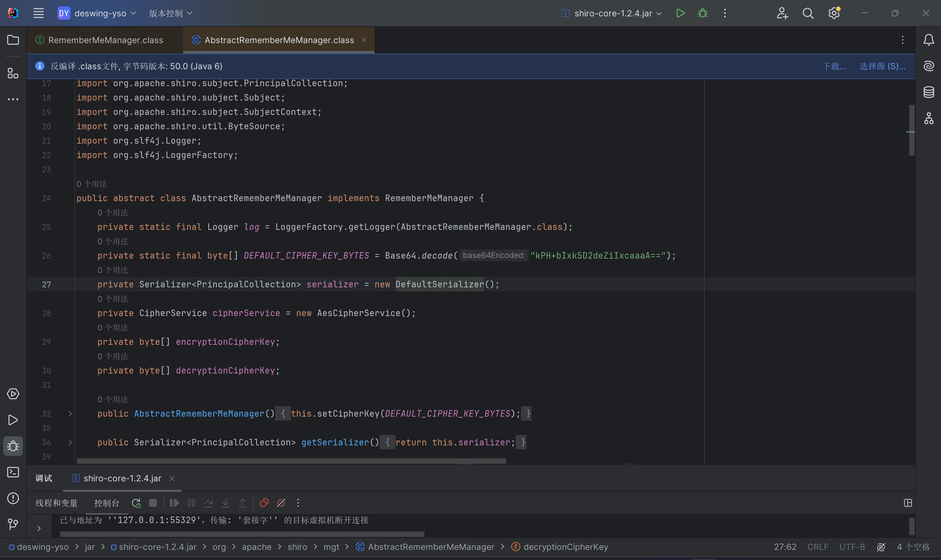
Task: Open the Project tool window folder icon
Action: (x=13, y=40)
